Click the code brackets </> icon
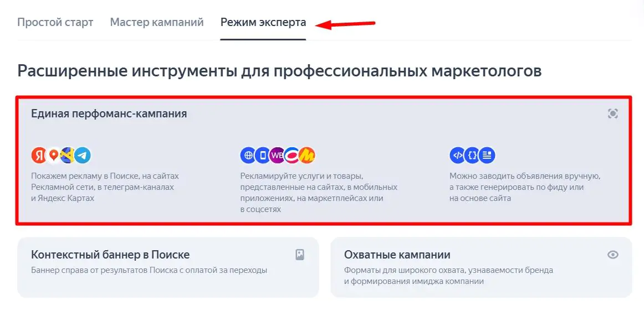This screenshot has width=644, height=310. click(458, 155)
